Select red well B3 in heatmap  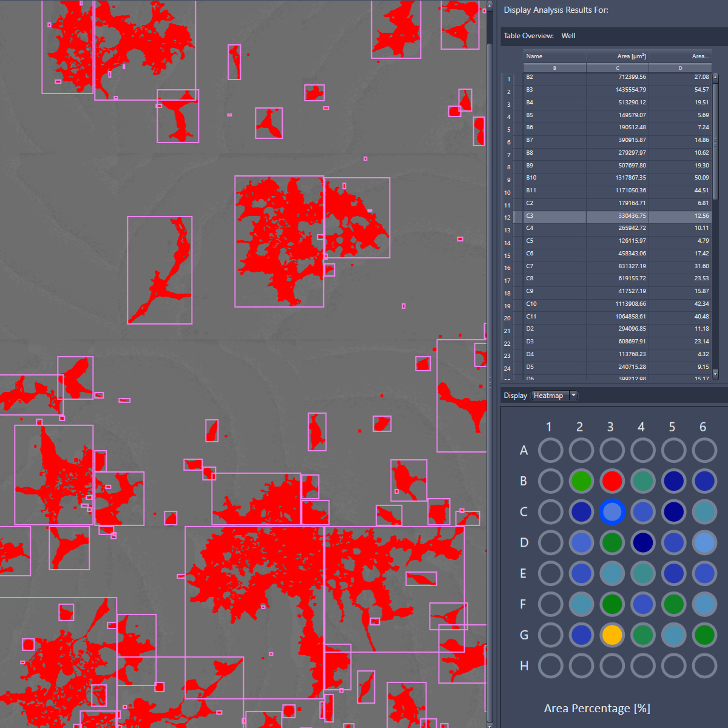coord(612,481)
